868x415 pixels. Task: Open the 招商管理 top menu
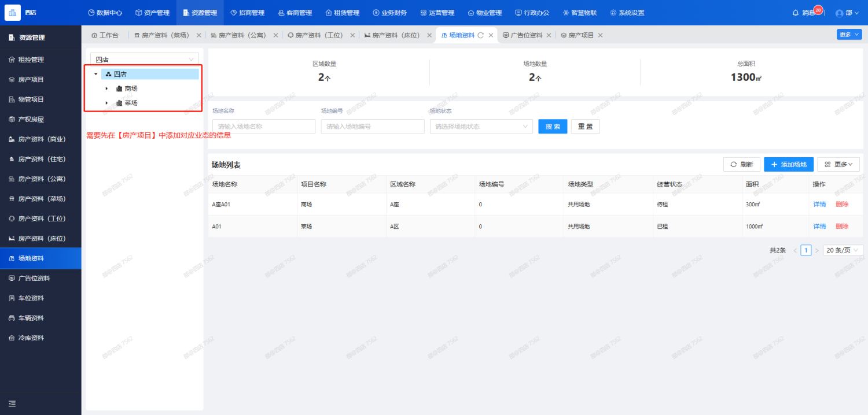click(x=247, y=13)
